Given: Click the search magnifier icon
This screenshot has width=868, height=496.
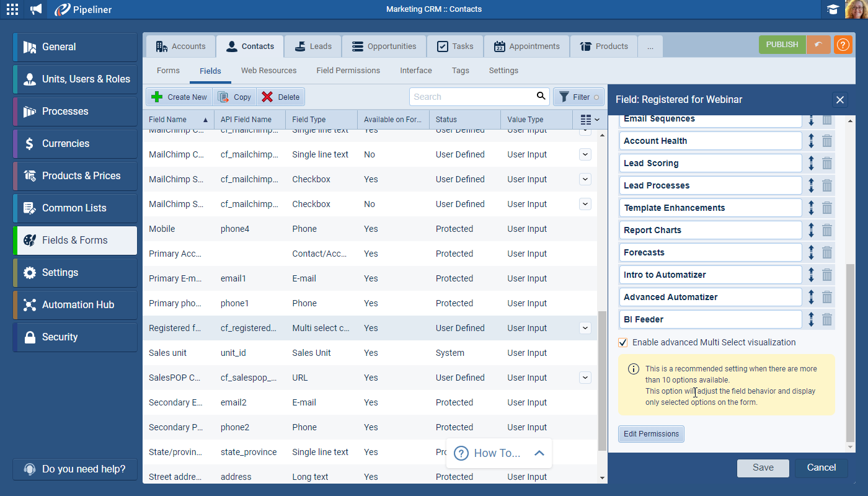Looking at the screenshot, I should point(541,96).
